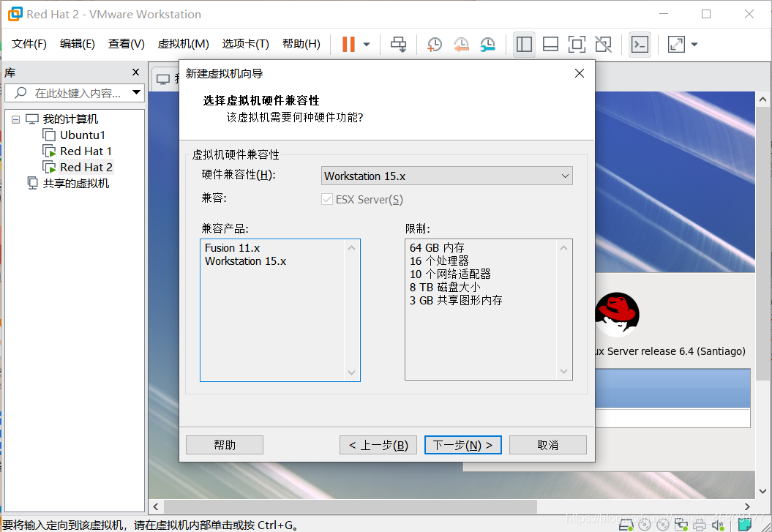Select Ubuntu1 in the library

82,135
